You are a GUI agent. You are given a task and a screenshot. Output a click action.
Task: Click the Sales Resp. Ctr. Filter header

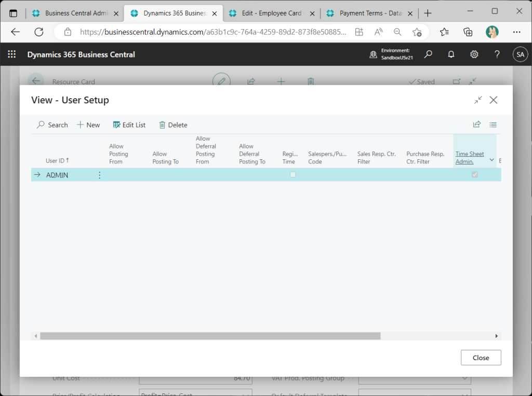(x=376, y=158)
